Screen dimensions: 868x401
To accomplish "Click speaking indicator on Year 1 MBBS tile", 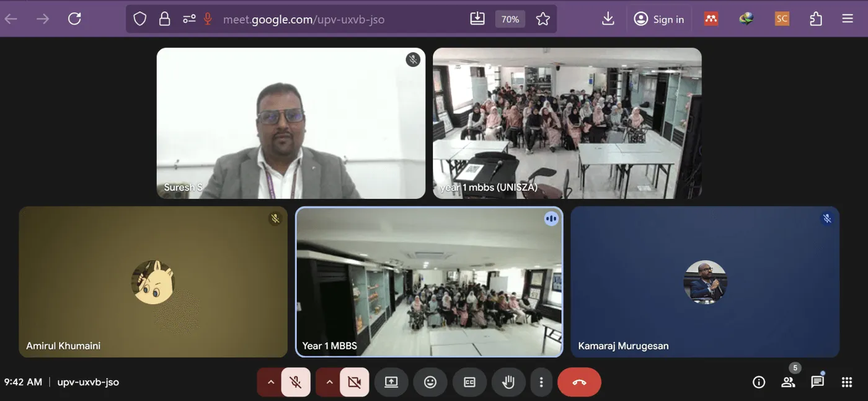I will coord(551,219).
